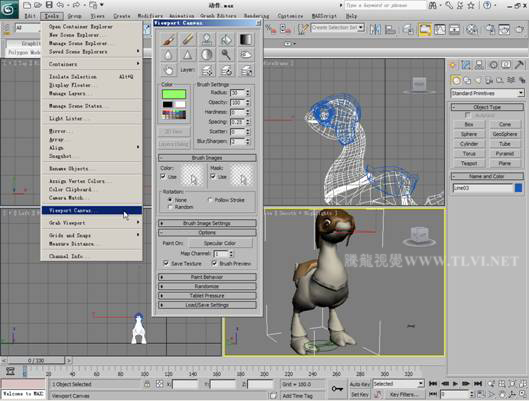The width and height of the screenshot is (529, 401).
Task: Click the Play Animation button
Action: 455,384
